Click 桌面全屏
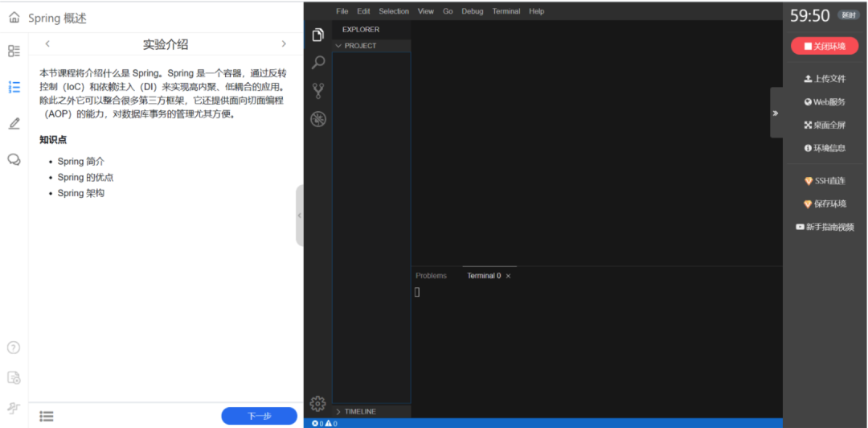The image size is (868, 428). (825, 126)
